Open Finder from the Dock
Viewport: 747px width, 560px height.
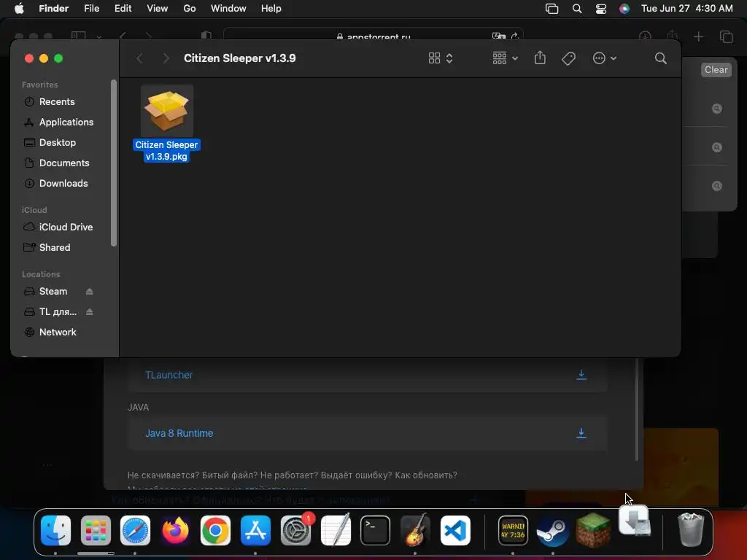click(x=55, y=531)
